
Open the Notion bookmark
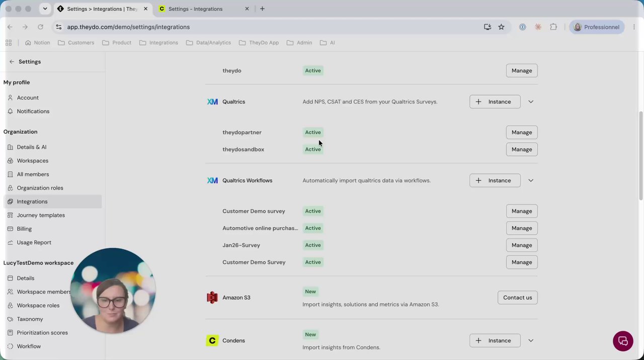pos(37,43)
